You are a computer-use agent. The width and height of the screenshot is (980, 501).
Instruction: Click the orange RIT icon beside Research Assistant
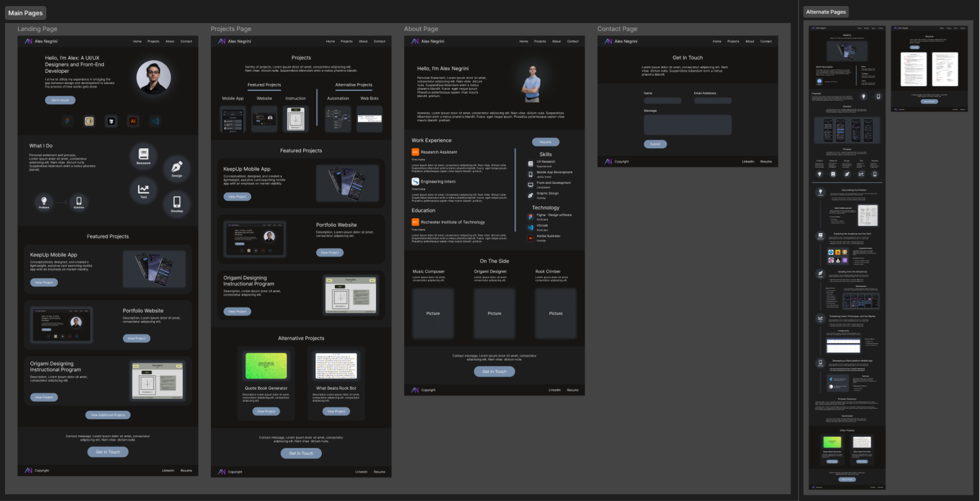click(x=415, y=152)
